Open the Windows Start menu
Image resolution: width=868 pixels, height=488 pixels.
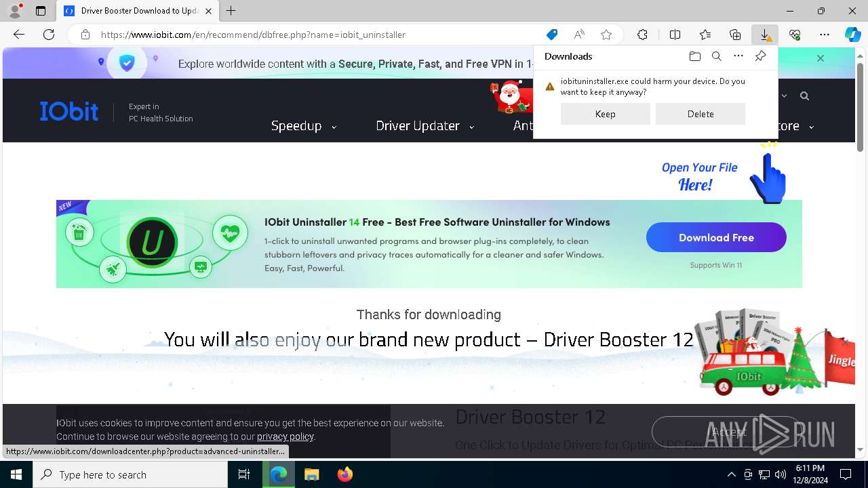pos(16,474)
